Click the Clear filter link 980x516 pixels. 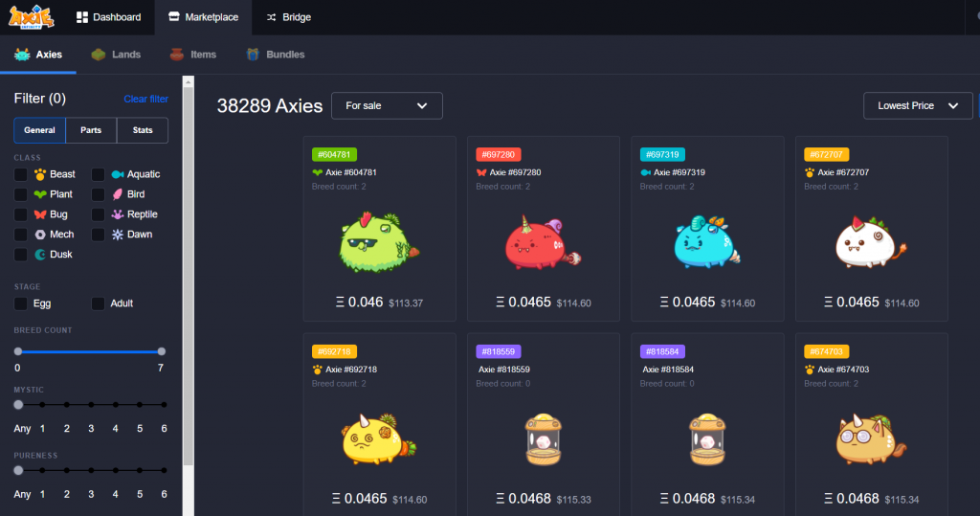145,99
